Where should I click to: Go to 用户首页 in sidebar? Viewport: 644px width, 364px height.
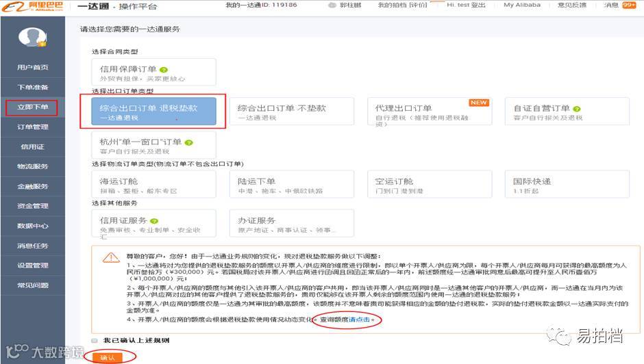click(x=33, y=67)
